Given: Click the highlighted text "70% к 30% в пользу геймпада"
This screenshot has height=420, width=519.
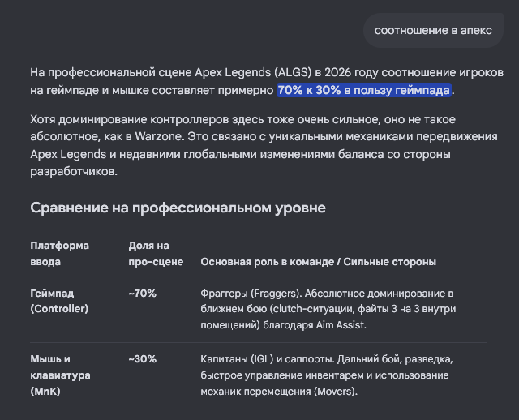Looking at the screenshot, I should coord(364,90).
